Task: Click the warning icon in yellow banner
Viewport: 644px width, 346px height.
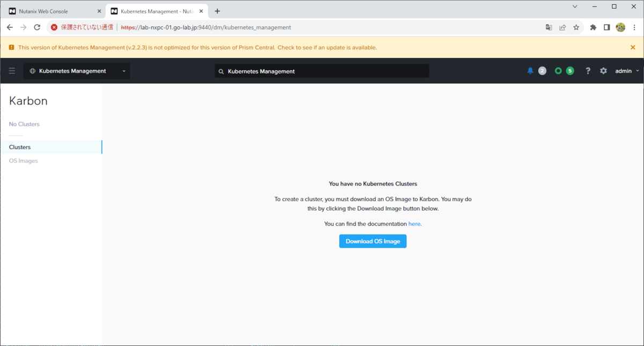Action: pyautogui.click(x=11, y=47)
